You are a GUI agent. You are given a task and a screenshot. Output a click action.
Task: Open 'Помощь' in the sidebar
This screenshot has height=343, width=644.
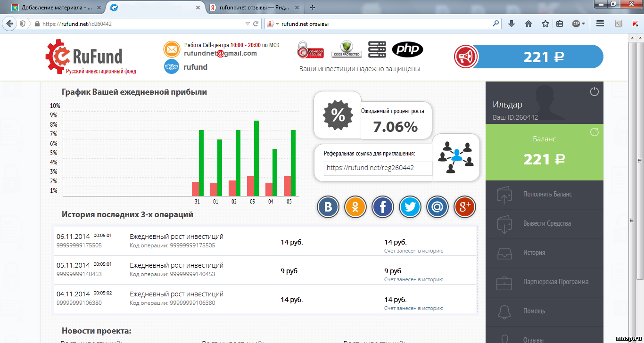click(x=545, y=311)
